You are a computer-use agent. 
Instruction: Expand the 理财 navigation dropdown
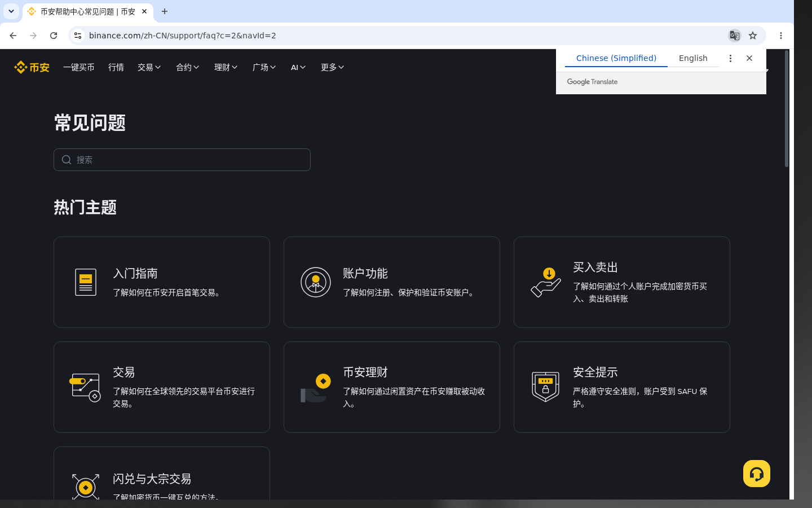coord(226,67)
